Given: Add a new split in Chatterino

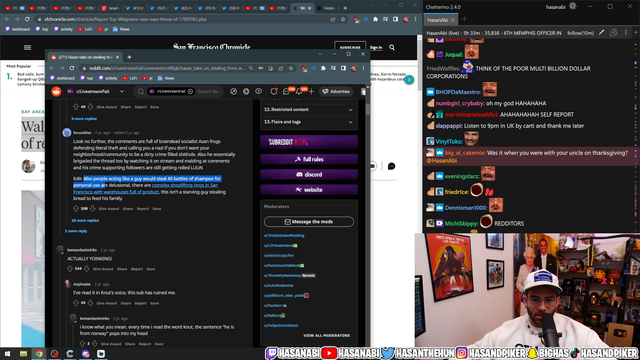Looking at the screenshot, I should 636,33.
